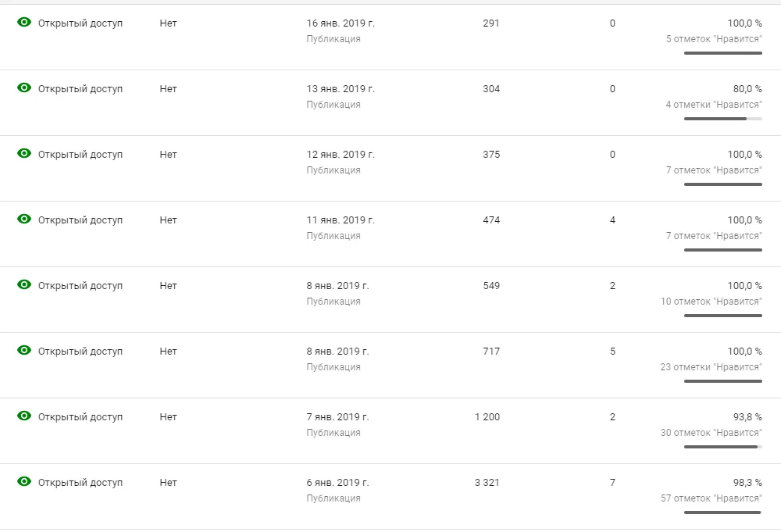Screen dimensions: 781x532
Task: Click the 98,3 % like ratio bar
Action: pyautogui.click(x=722, y=512)
